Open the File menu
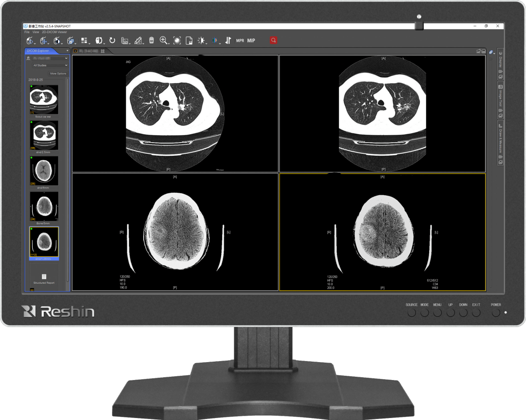Viewport: 526px width, 420px height. [x=27, y=32]
